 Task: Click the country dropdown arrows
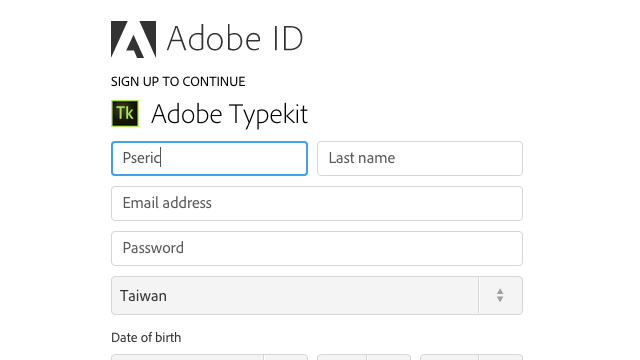pyautogui.click(x=500, y=296)
